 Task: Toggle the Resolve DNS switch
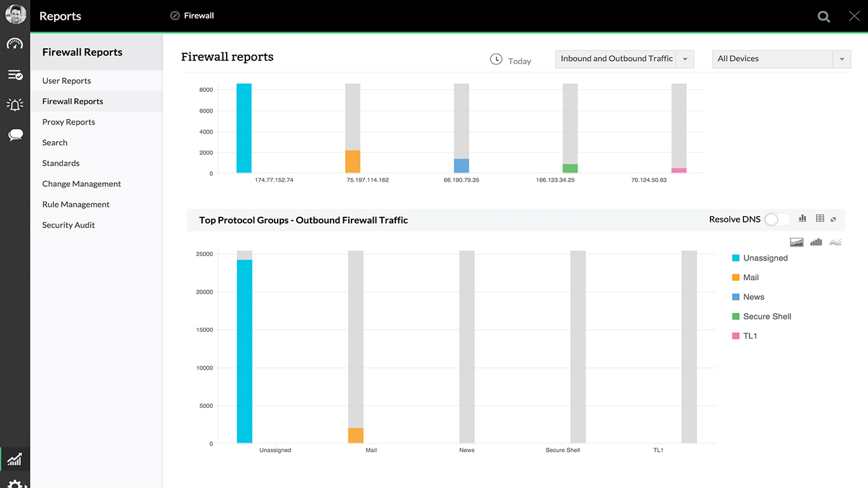(776, 219)
